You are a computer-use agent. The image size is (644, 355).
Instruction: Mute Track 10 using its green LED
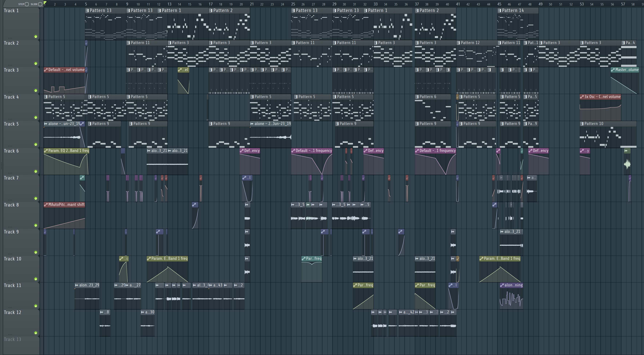point(36,279)
